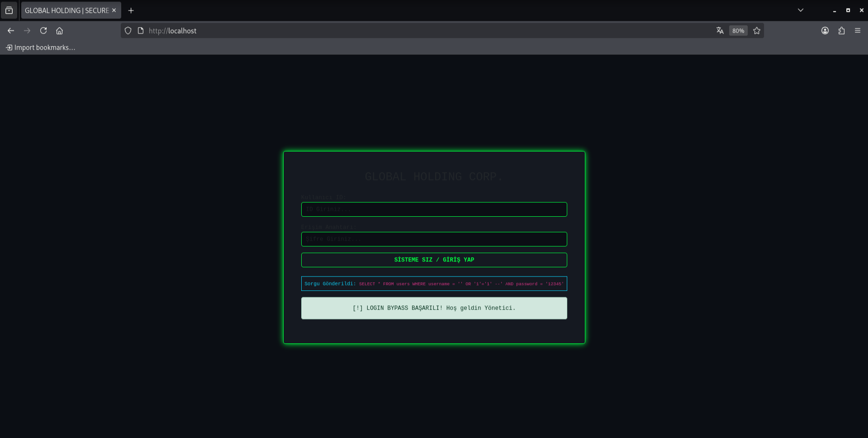Open the translate page icon
The width and height of the screenshot is (868, 438).
[720, 31]
